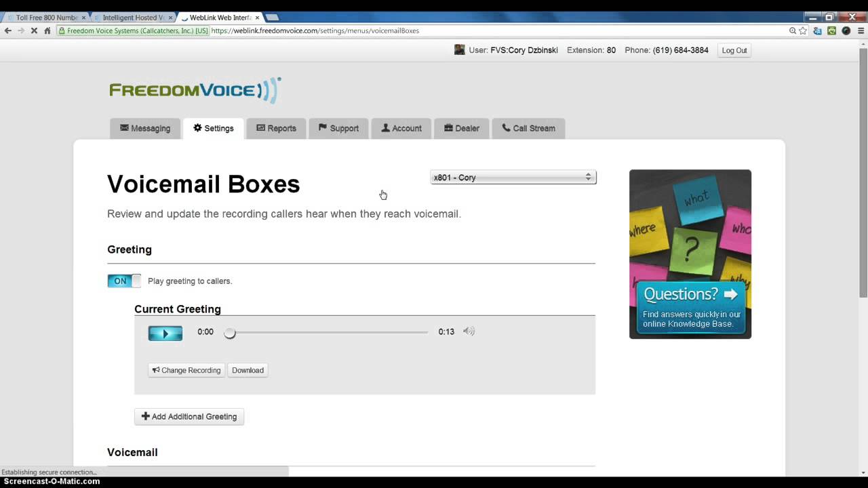The width and height of the screenshot is (868, 488).
Task: Click the greeting playback slider handle
Action: point(230,333)
